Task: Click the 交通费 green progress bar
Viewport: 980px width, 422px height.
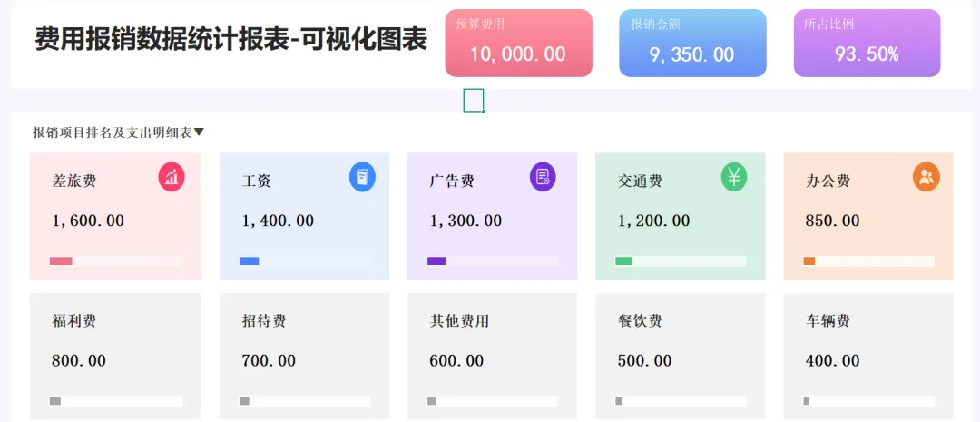Action: tap(623, 261)
